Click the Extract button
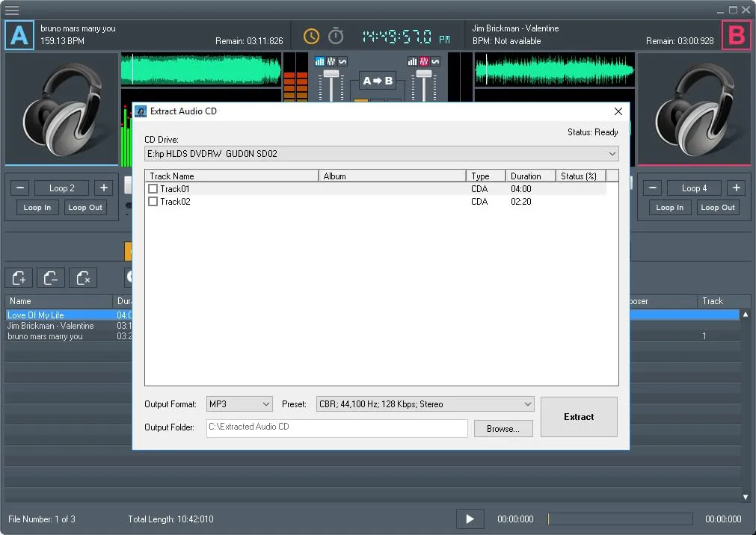Viewport: 756px width, 535px height. click(579, 416)
